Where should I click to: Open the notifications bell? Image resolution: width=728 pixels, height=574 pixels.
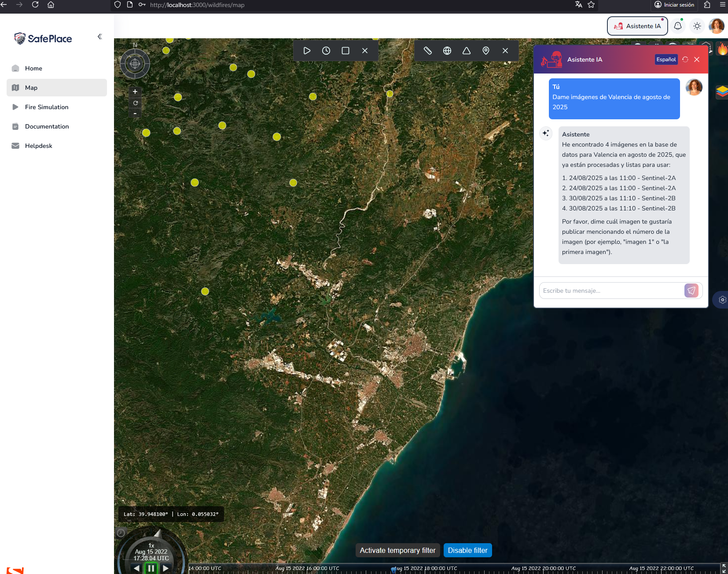point(678,26)
